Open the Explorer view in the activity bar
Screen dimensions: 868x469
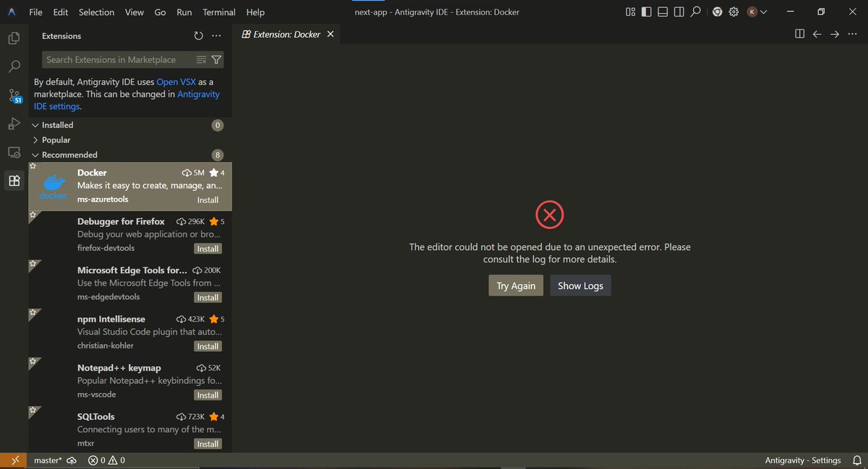pos(14,38)
